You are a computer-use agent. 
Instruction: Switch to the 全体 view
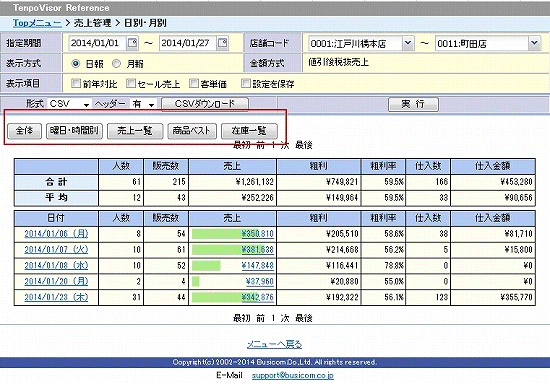[25, 131]
